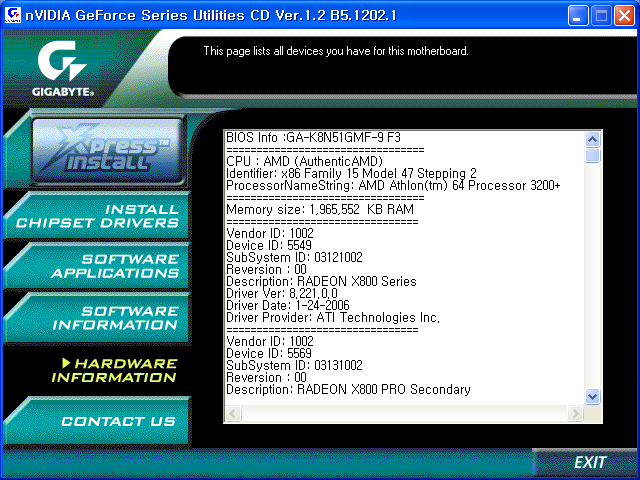Click the title bar application icon

[x=12, y=15]
